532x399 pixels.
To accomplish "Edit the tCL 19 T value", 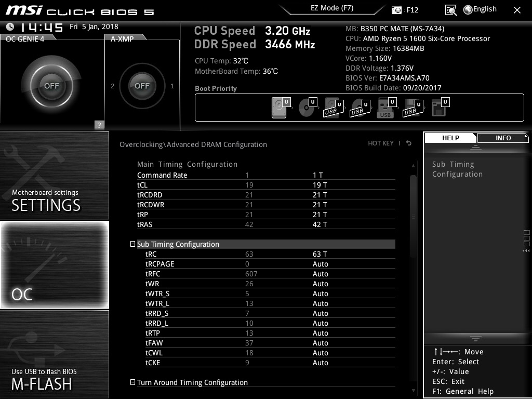I will [320, 185].
